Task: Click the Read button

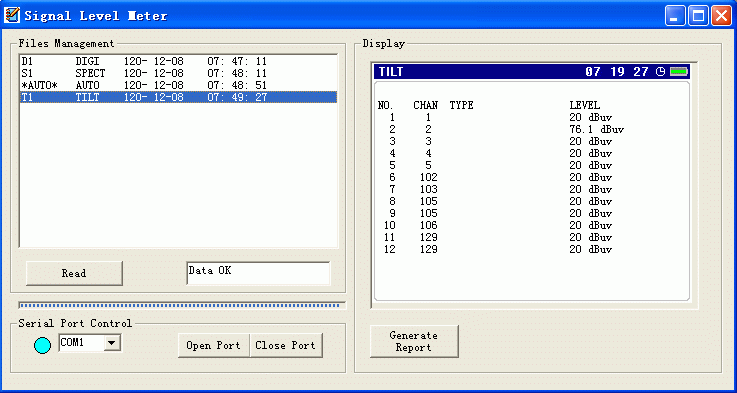Action: click(74, 273)
